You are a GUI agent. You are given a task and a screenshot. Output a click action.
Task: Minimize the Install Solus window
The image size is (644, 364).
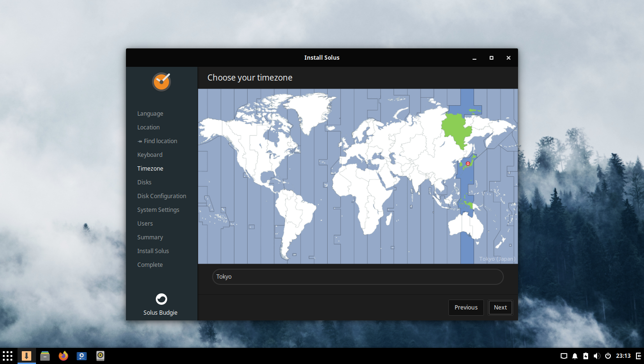(474, 58)
